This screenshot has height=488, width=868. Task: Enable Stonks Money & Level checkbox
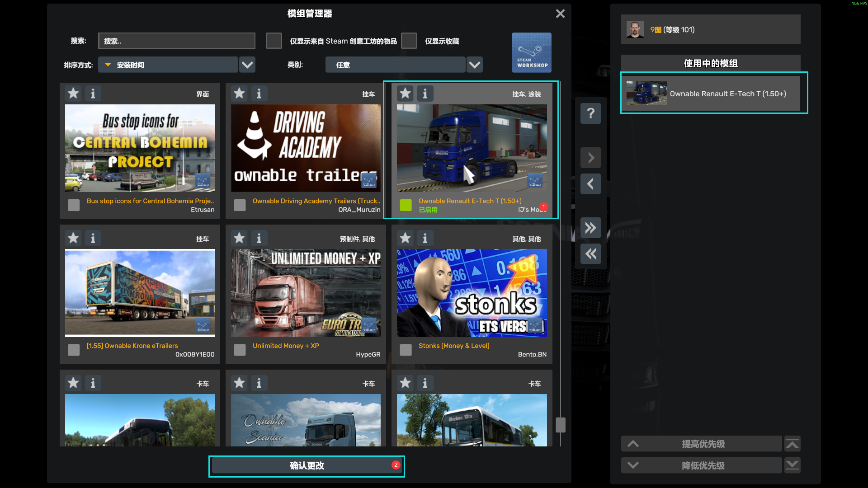[x=406, y=350]
